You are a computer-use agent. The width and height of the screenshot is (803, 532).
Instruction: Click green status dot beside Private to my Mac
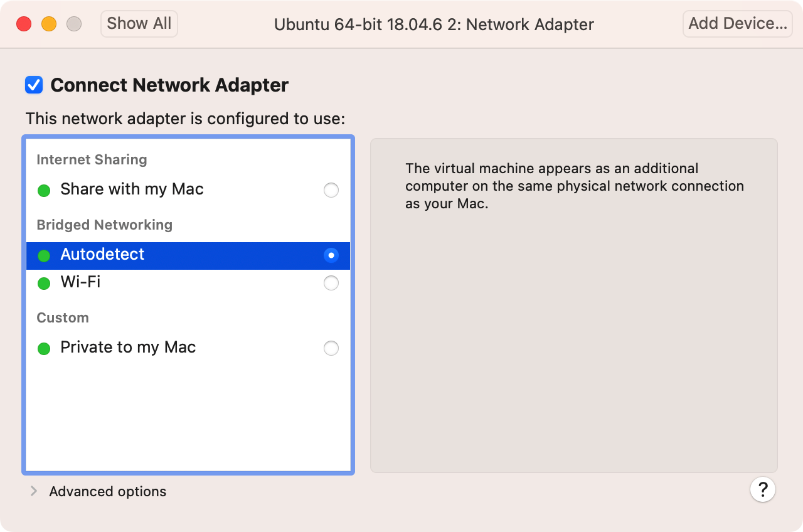click(x=44, y=348)
